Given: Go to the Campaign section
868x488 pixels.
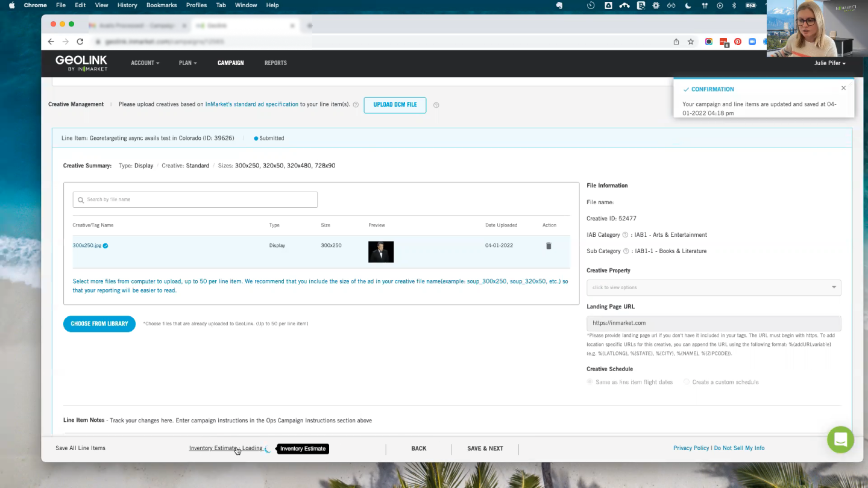Looking at the screenshot, I should [231, 63].
